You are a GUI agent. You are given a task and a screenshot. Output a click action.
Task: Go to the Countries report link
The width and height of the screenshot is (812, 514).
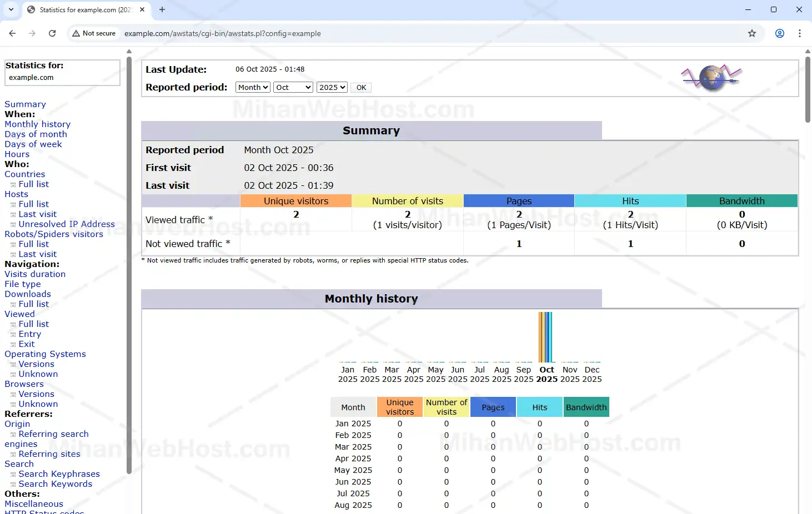pos(25,174)
